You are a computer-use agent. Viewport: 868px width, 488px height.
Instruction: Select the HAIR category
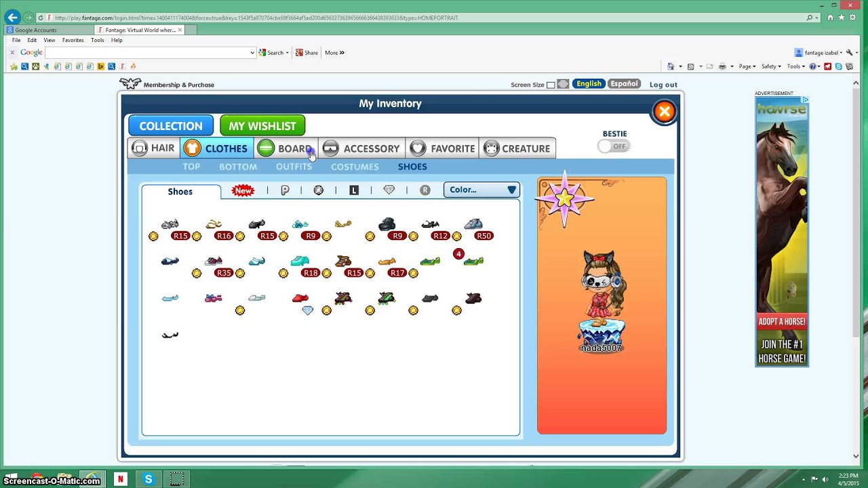tap(153, 148)
